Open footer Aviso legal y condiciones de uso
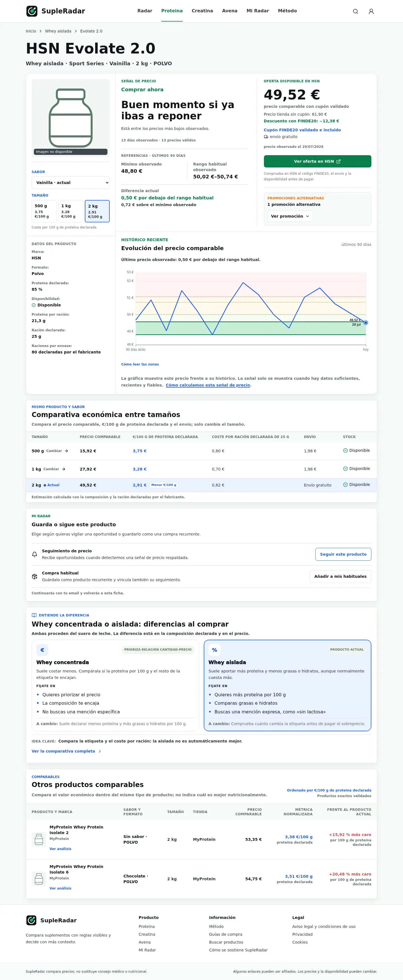The image size is (403, 980). [324, 926]
